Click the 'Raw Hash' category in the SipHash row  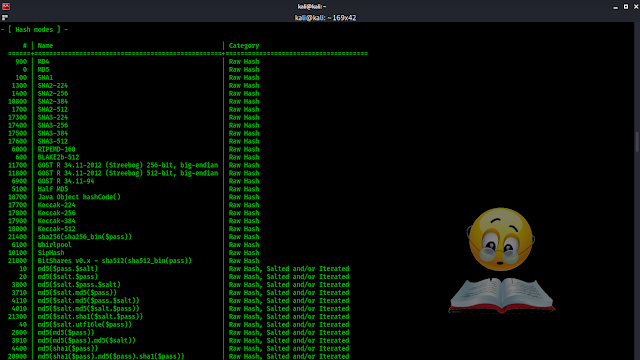point(244,253)
